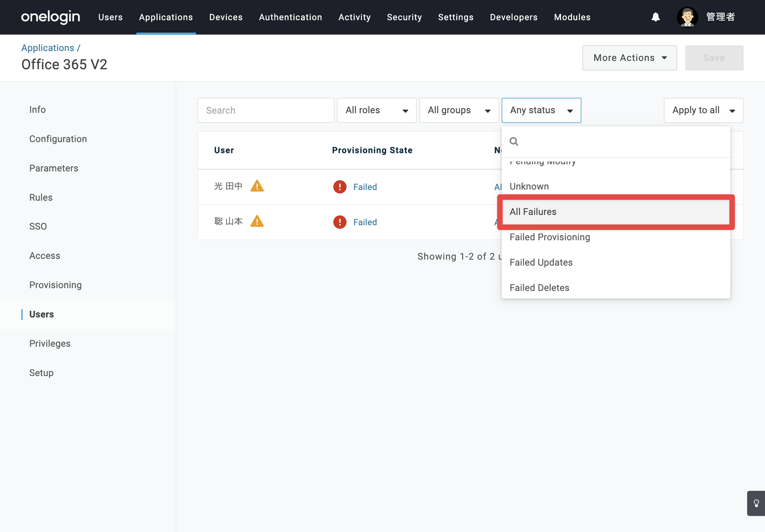The image size is (765, 532).
Task: Open the notifications bell icon
Action: click(656, 17)
